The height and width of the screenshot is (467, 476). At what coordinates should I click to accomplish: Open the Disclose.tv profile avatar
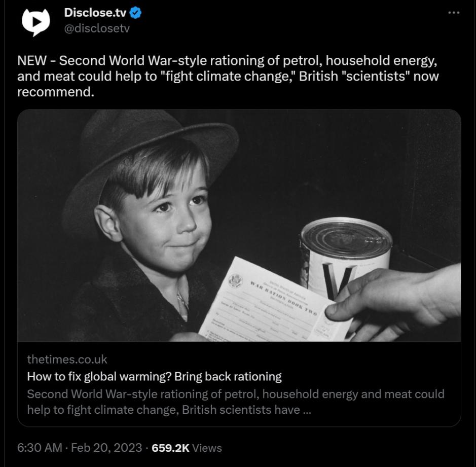point(35,21)
